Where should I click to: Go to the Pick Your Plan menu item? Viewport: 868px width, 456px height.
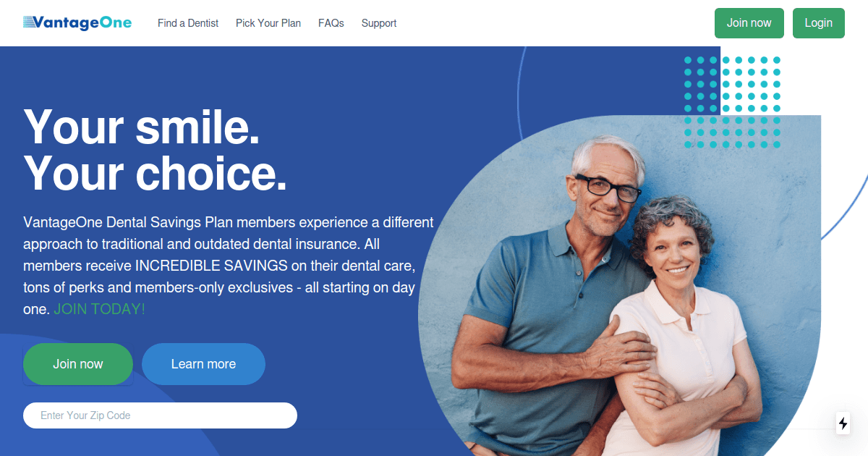(268, 23)
